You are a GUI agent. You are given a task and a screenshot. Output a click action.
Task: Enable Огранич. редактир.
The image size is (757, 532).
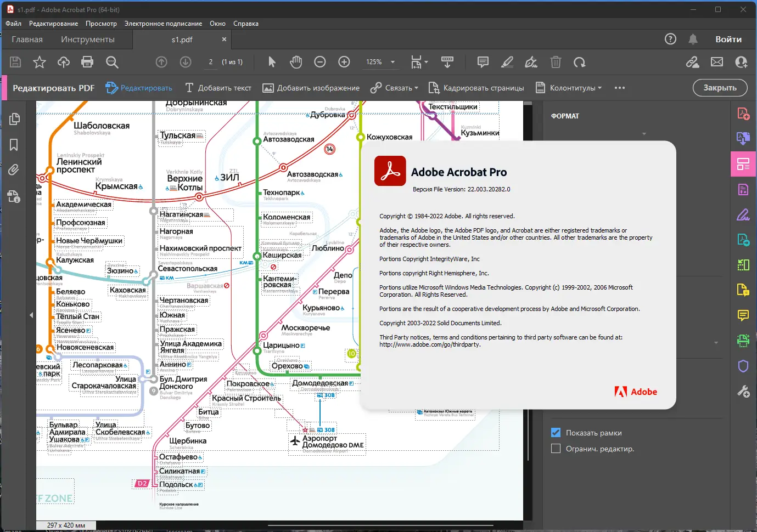tap(556, 448)
